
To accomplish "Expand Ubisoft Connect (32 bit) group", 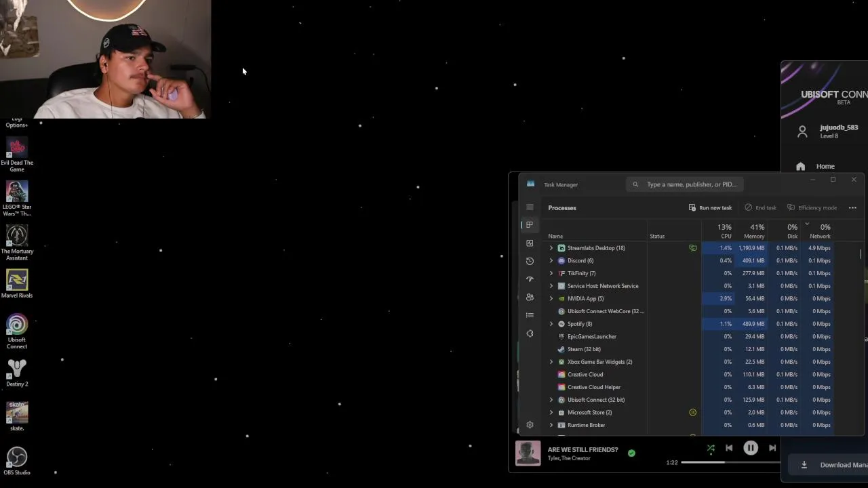I will click(551, 400).
